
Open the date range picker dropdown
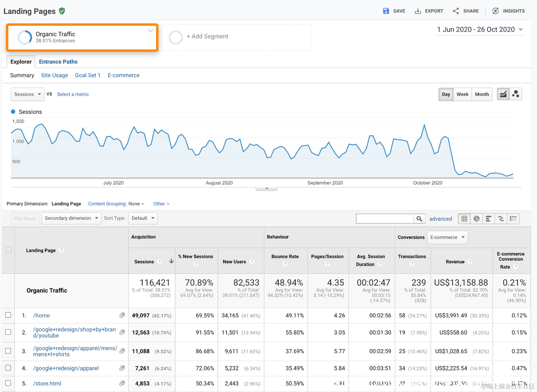[480, 30]
